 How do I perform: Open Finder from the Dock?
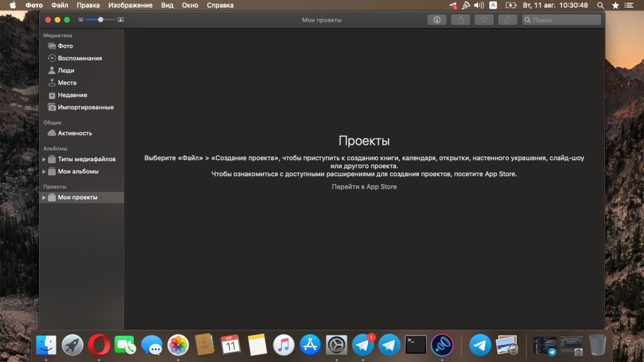pos(46,345)
